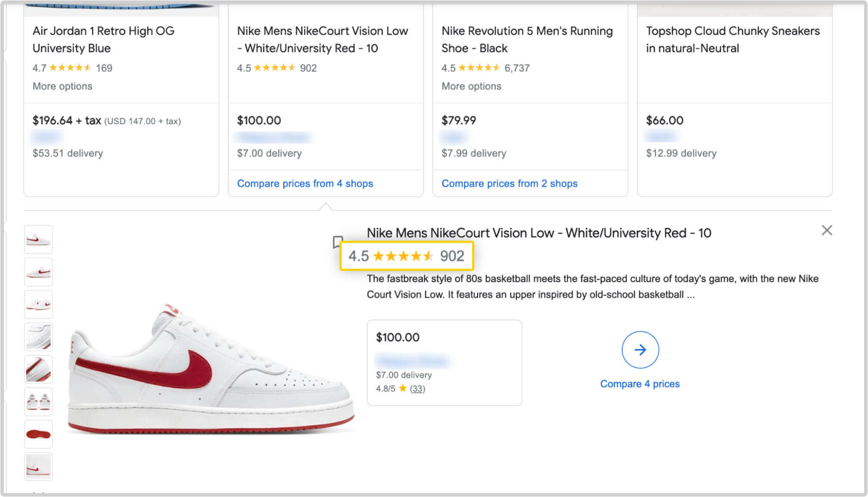The width and height of the screenshot is (868, 497).
Task: Select the red sole thumbnail
Action: 38,434
